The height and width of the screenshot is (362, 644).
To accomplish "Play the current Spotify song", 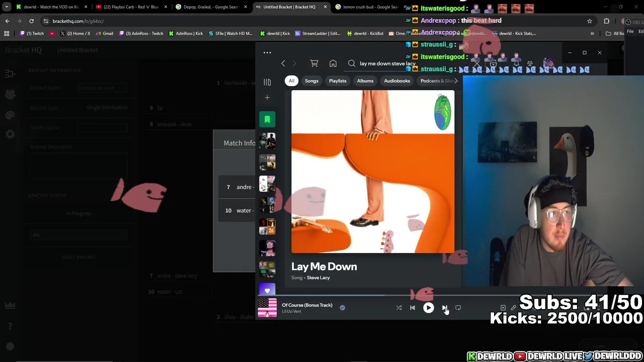I will 428,308.
